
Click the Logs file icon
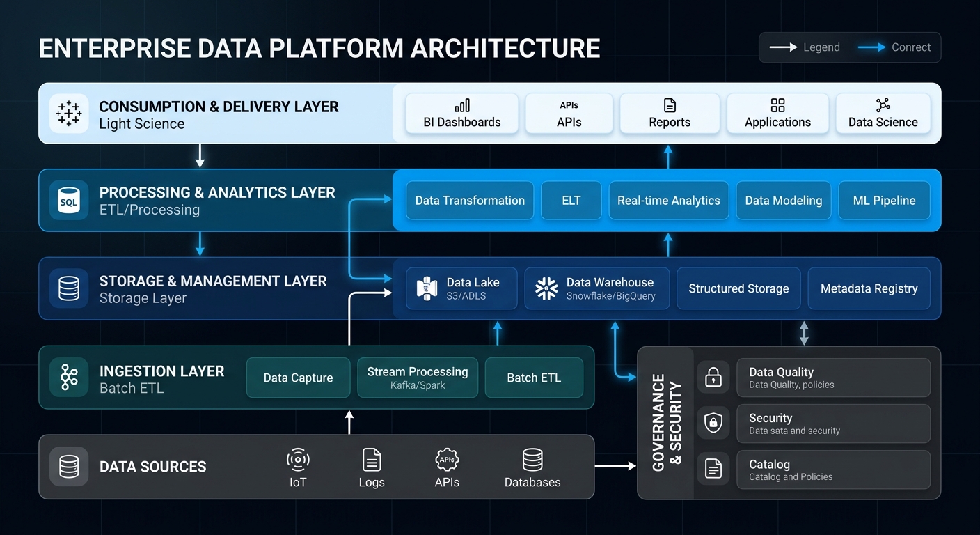coord(372,460)
